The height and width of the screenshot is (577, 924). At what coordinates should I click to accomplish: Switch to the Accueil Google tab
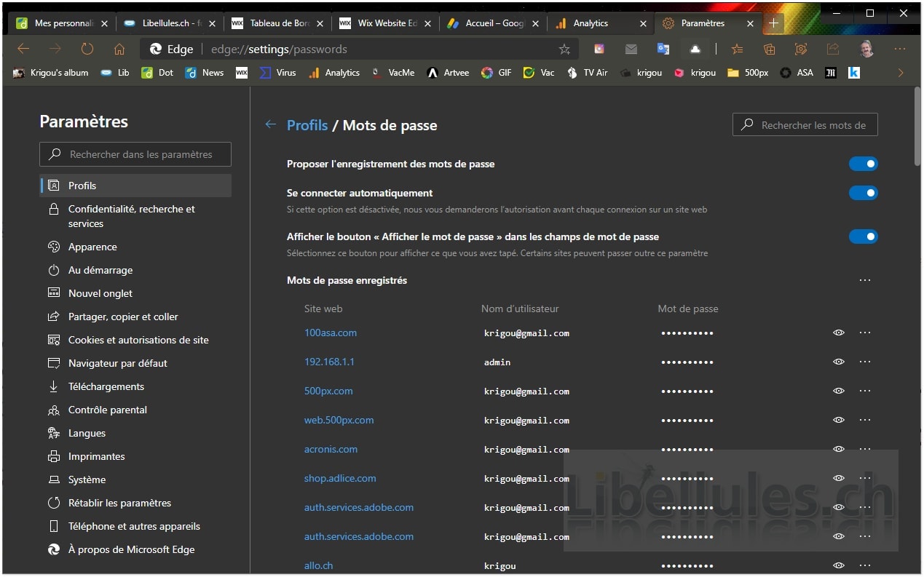[493, 23]
